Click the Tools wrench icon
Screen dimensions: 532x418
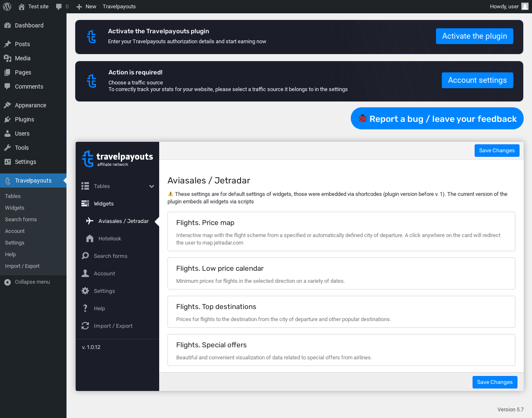click(x=7, y=148)
